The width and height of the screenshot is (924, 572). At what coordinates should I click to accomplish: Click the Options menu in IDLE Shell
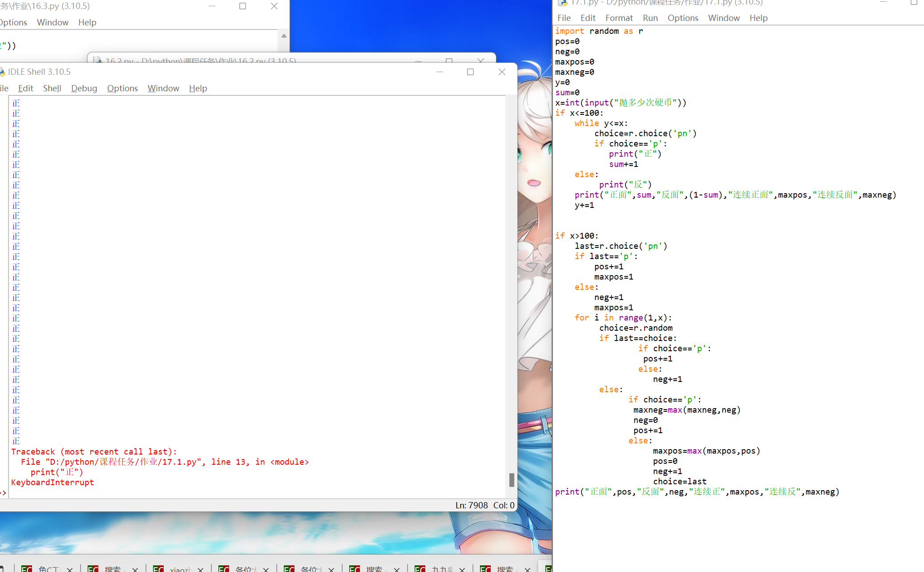click(x=121, y=88)
